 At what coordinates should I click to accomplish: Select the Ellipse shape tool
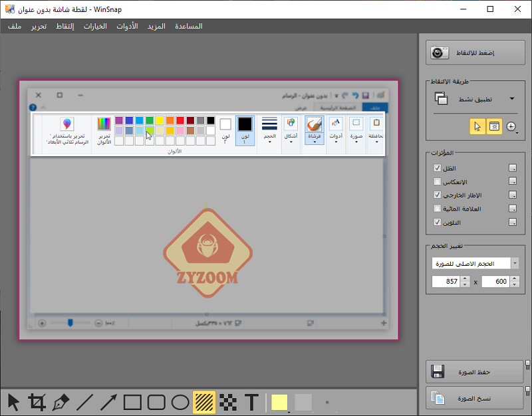180,403
